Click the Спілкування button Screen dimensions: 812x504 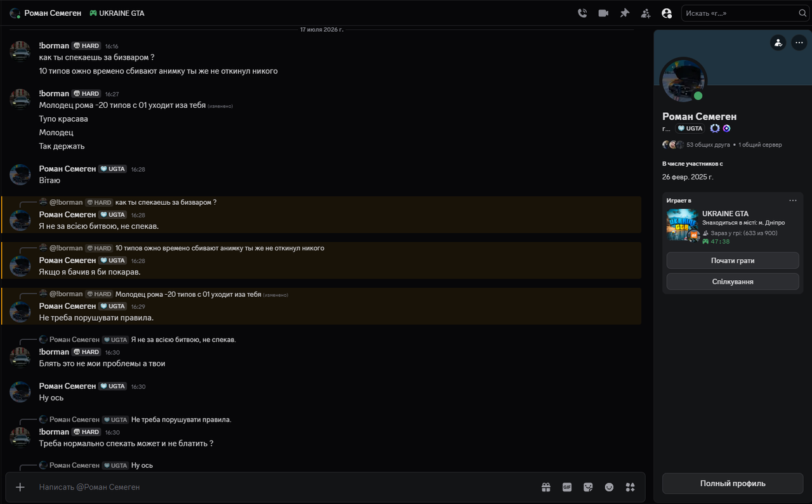(733, 281)
